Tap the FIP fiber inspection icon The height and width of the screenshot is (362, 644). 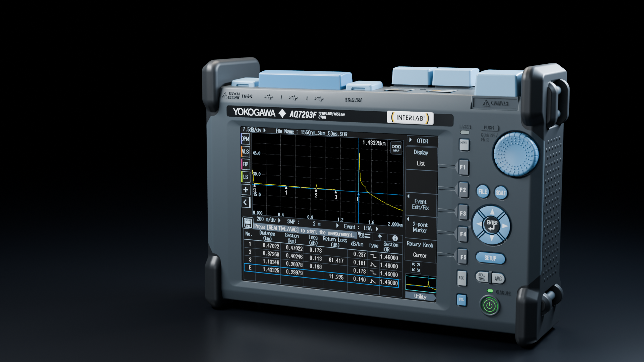click(x=246, y=164)
